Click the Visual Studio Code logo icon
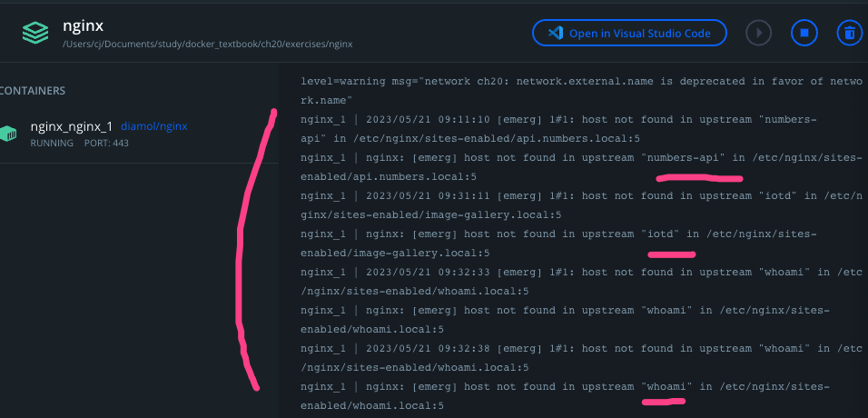Screen dimensions: 868x418 click(x=556, y=34)
